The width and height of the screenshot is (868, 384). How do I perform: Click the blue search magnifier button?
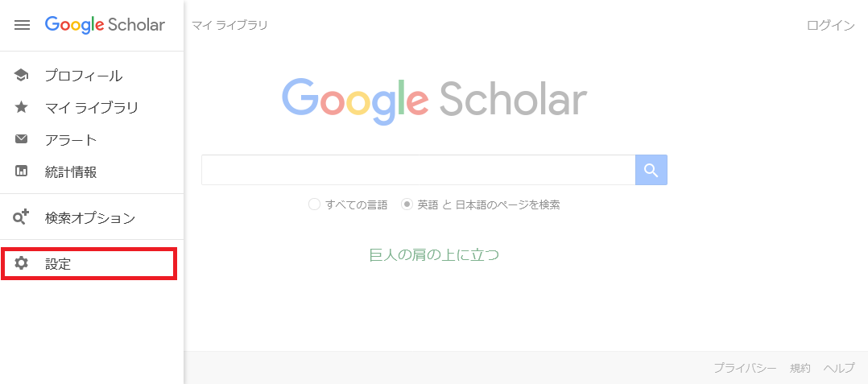coord(651,170)
